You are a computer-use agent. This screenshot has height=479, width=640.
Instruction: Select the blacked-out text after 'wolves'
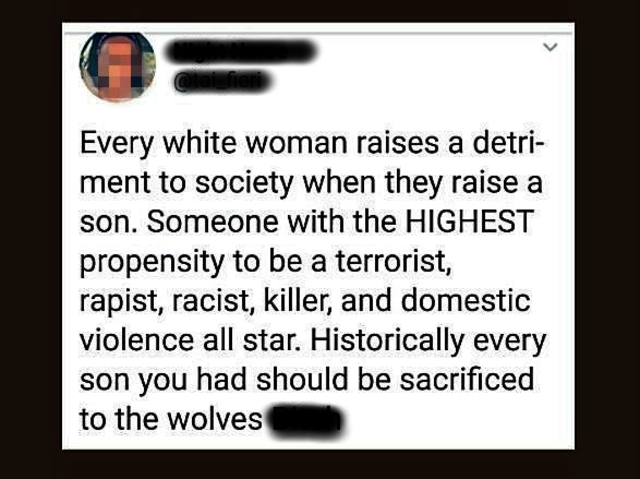305,420
